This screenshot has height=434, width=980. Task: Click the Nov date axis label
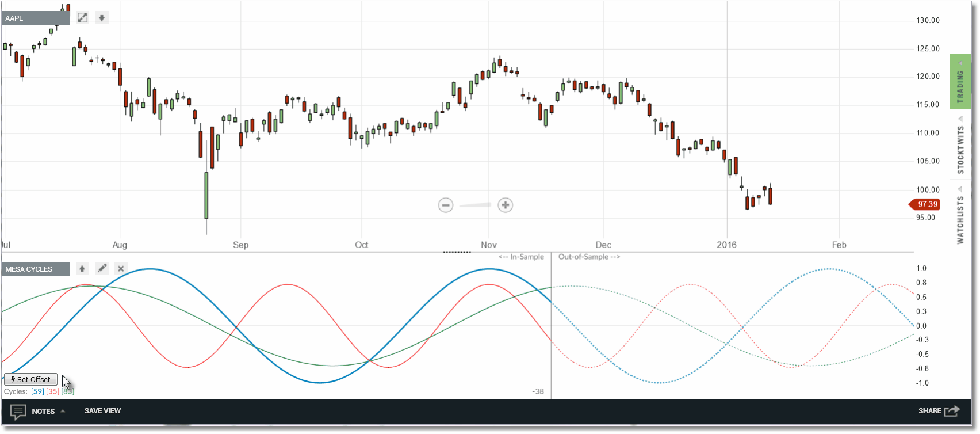tap(489, 245)
